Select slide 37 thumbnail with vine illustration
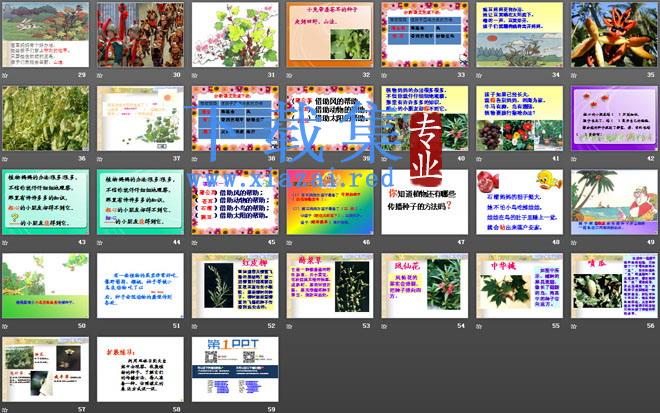The width and height of the screenshot is (660, 413). pos(140,118)
